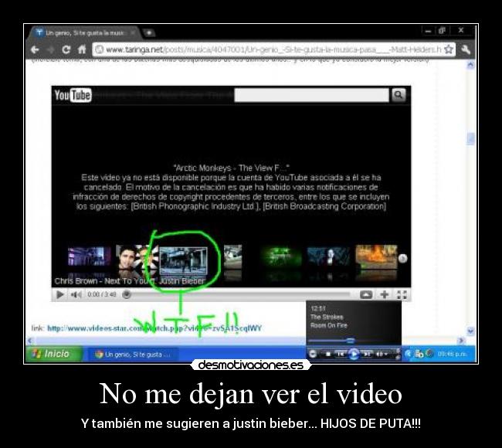This screenshot has width=502, height=448.
Task: Open the Chrome wrench menu
Action: point(466,49)
